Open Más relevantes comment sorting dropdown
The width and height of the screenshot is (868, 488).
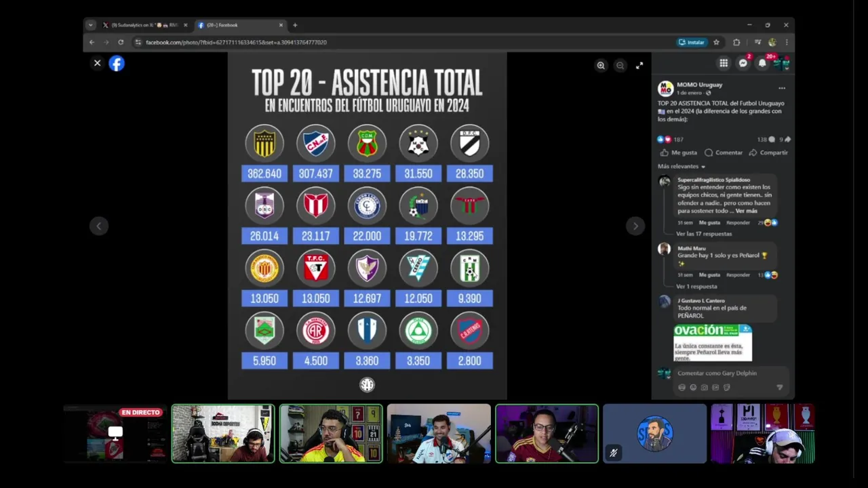[682, 166]
